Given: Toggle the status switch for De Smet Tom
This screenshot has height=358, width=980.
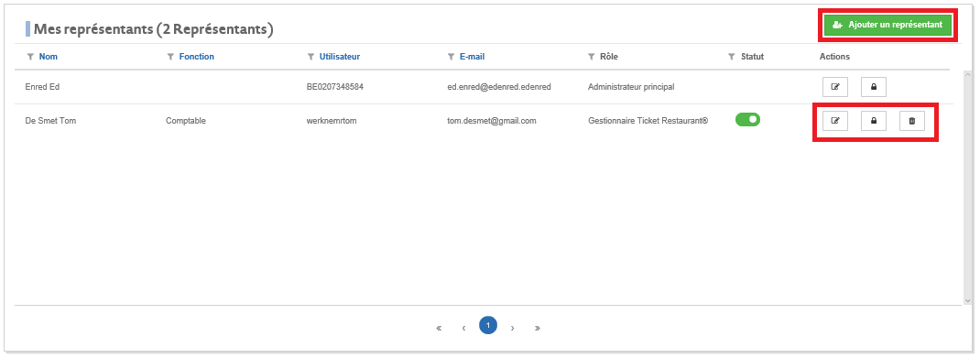Looking at the screenshot, I should pos(747,119).
